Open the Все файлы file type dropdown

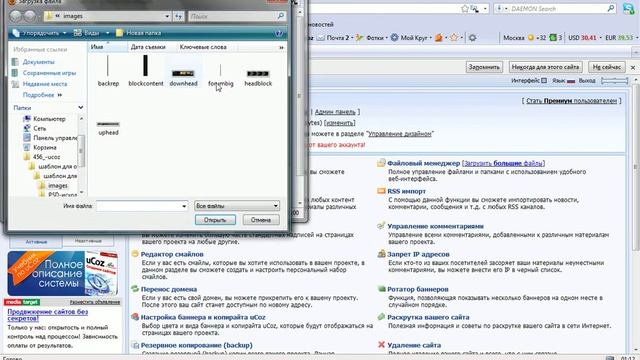[x=237, y=206]
